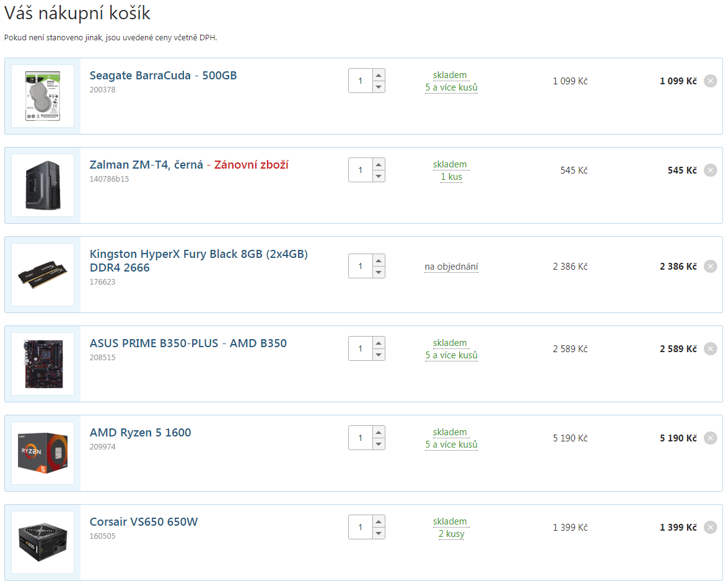Decrease ASUS PRIME B350-PLUS quantity
Screen dimensions: 728x584
pyautogui.click(x=379, y=355)
